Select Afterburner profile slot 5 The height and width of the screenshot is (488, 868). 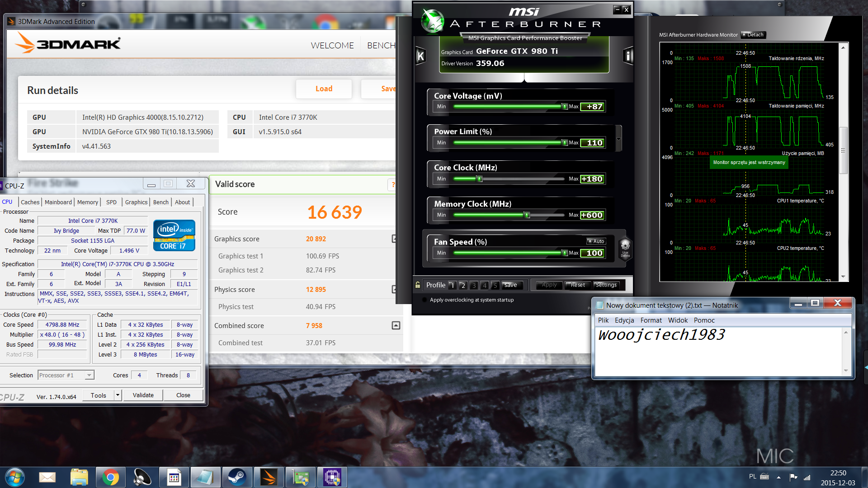tap(495, 285)
